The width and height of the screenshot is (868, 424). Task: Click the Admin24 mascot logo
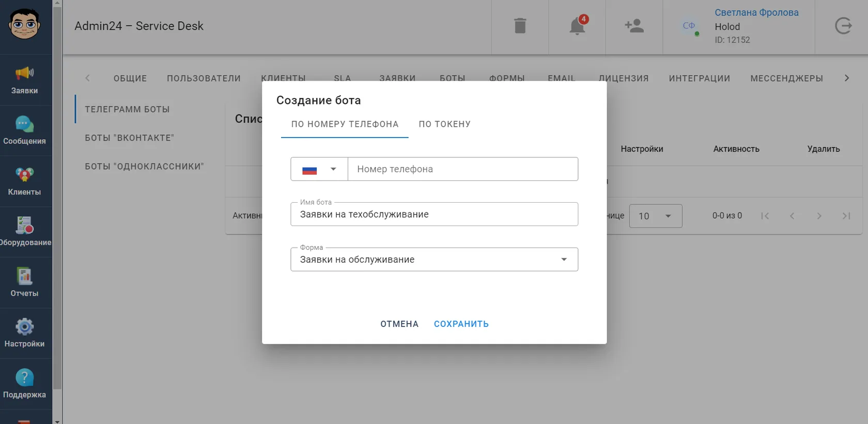point(24,24)
